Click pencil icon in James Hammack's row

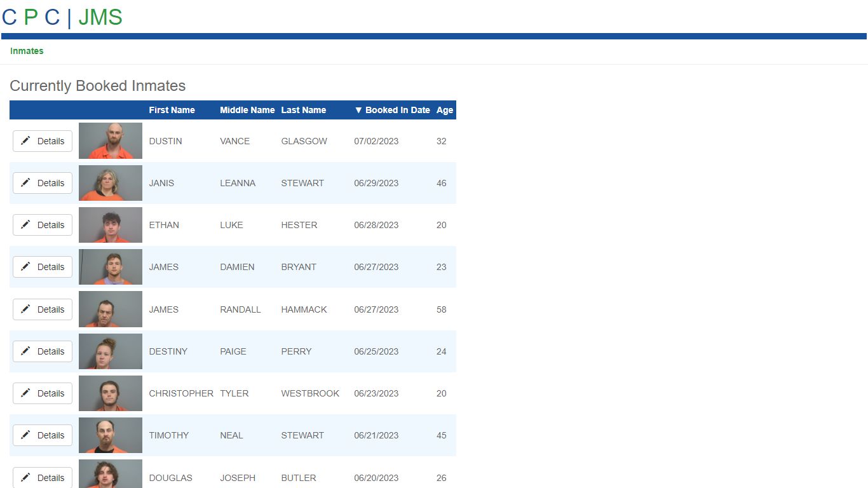point(25,309)
